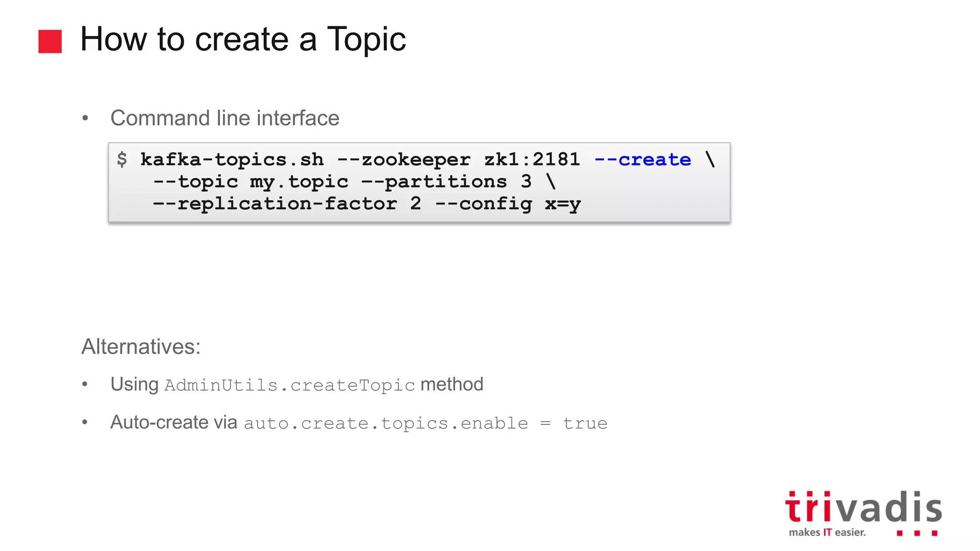Click the --partitions option in the command
Image resolution: width=980 pixels, height=551 pixels.
pos(434,182)
